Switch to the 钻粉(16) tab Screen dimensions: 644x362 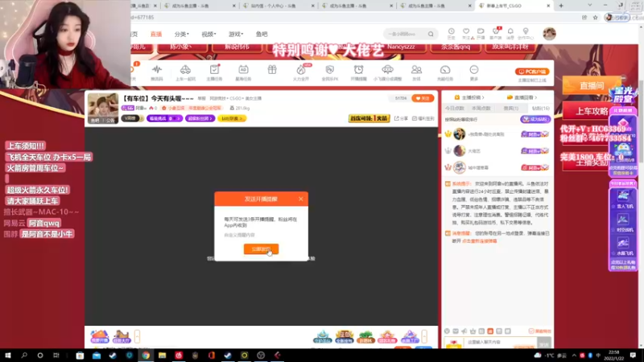[x=540, y=109]
